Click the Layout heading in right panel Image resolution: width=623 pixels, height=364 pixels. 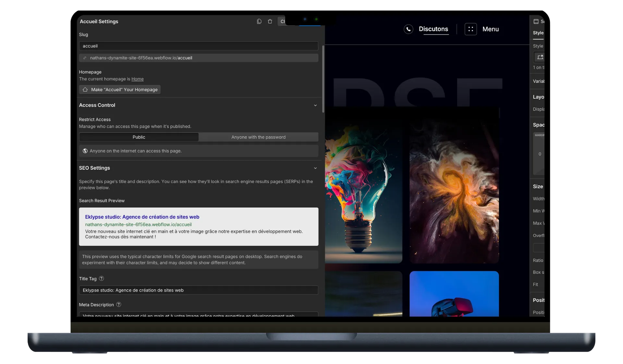click(538, 97)
